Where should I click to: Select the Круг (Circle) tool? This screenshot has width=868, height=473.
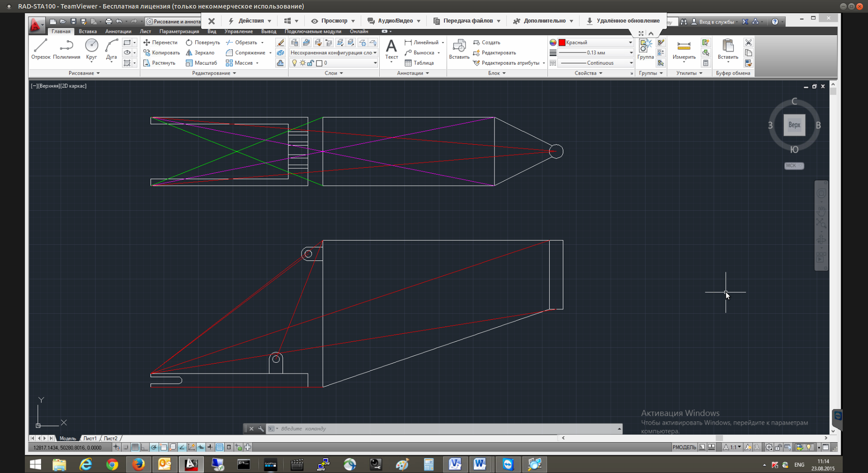point(91,49)
